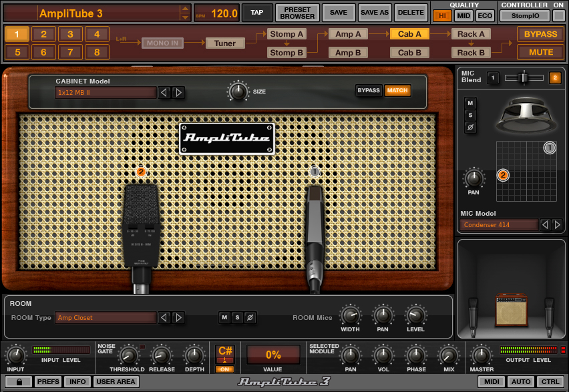Select microphone 1 on the cabinet grille
The width and height of the screenshot is (569, 392).
click(x=315, y=230)
